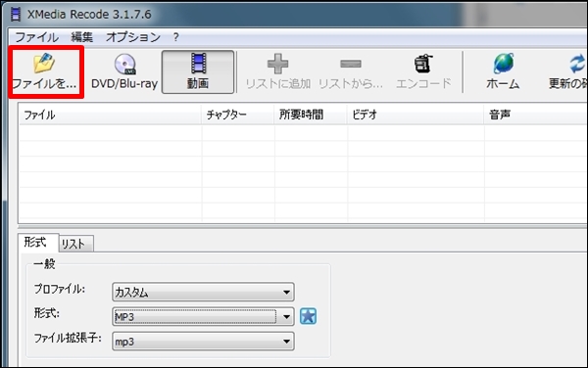Click XMedia Recode title bar app icon
588x368 pixels.
(16, 15)
